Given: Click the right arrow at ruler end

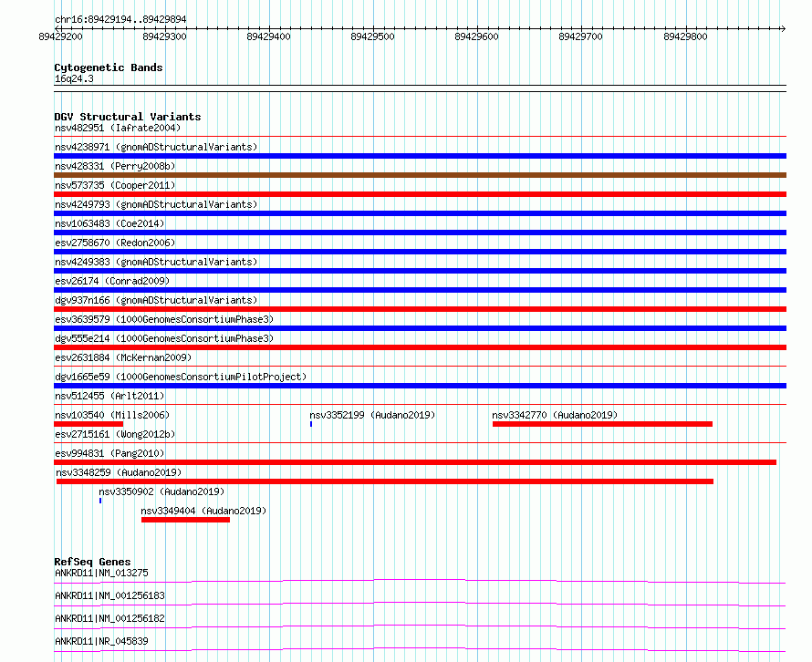Looking at the screenshot, I should (783, 29).
